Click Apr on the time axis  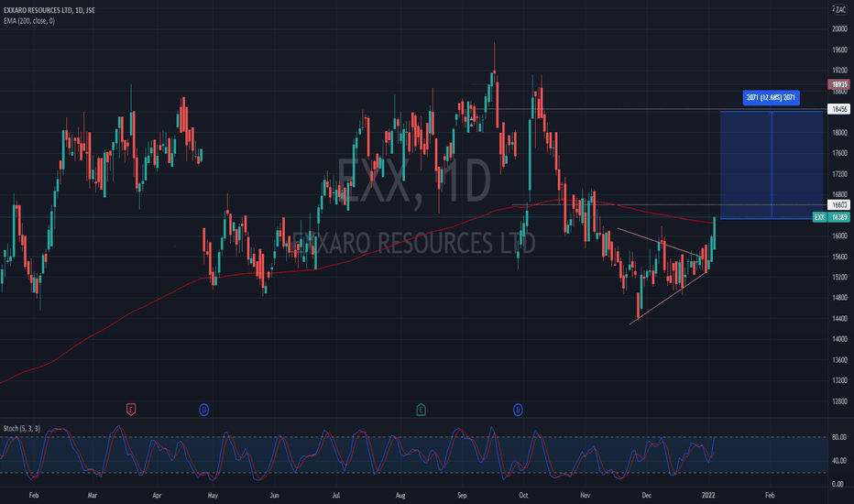(x=157, y=495)
